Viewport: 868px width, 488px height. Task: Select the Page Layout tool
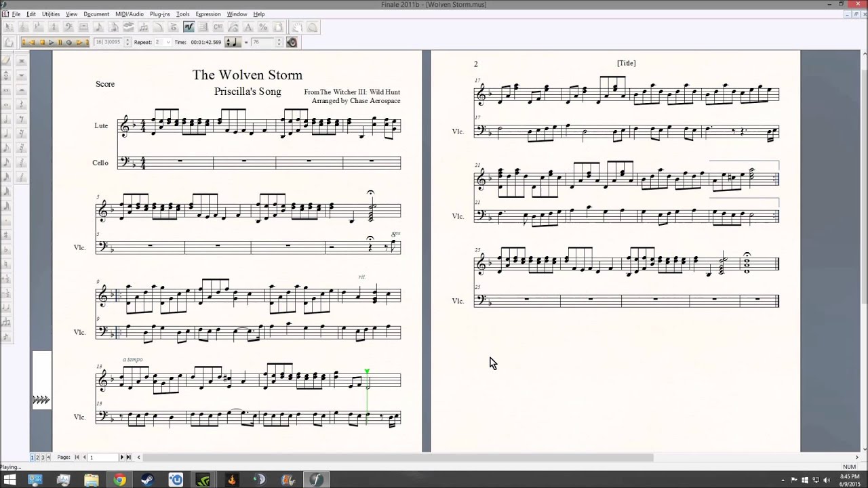pos(278,27)
